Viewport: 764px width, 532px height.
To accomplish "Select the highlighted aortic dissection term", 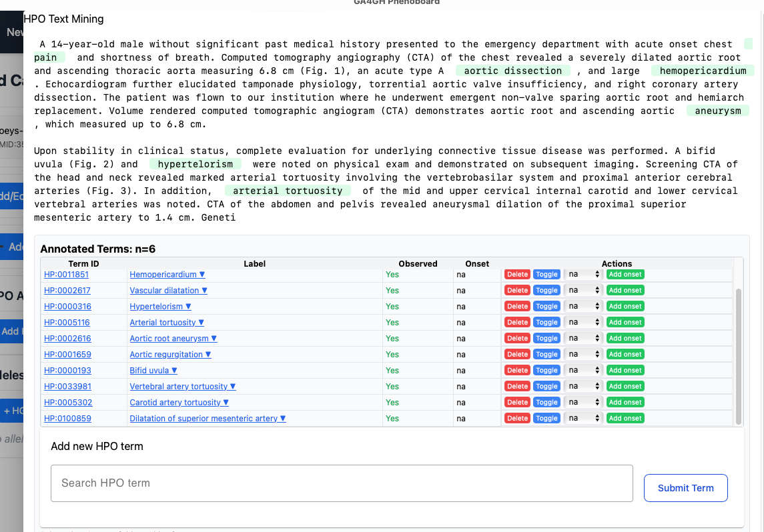I will tap(514, 70).
